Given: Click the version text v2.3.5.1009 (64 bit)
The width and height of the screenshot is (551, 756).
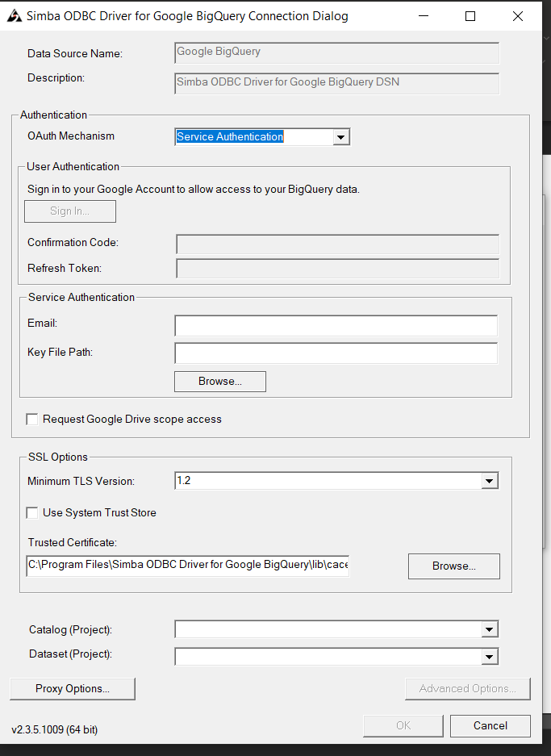Looking at the screenshot, I should (55, 729).
